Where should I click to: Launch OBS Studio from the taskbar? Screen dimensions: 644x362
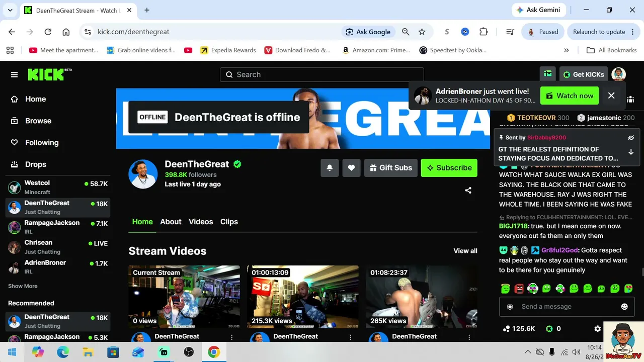[189, 352]
